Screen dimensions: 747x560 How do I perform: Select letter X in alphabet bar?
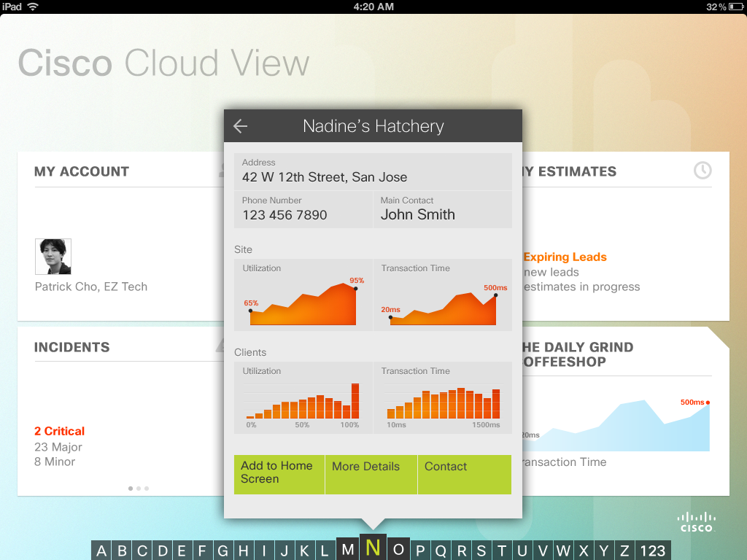(584, 551)
